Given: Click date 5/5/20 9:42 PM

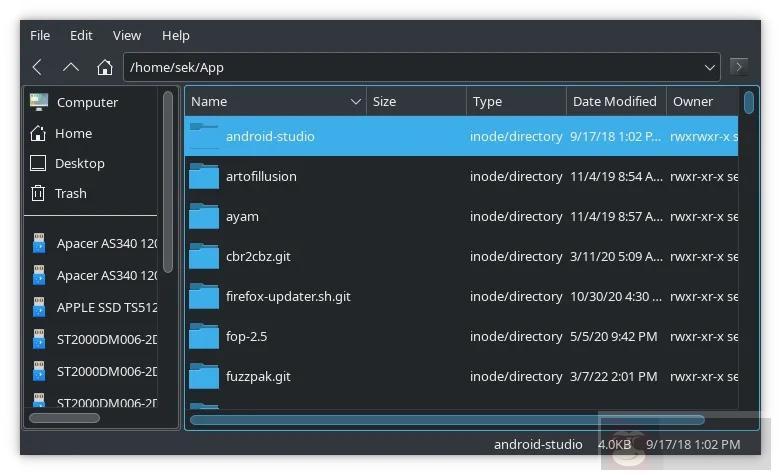Looking at the screenshot, I should pyautogui.click(x=613, y=337).
